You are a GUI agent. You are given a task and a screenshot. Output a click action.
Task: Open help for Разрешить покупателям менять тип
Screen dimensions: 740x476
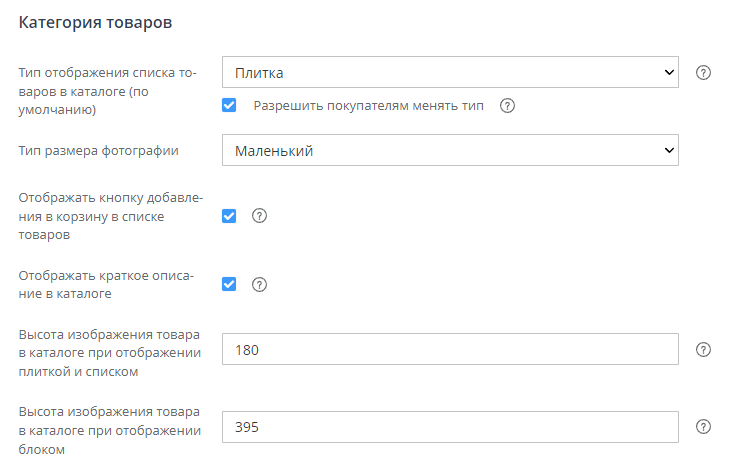pos(507,106)
